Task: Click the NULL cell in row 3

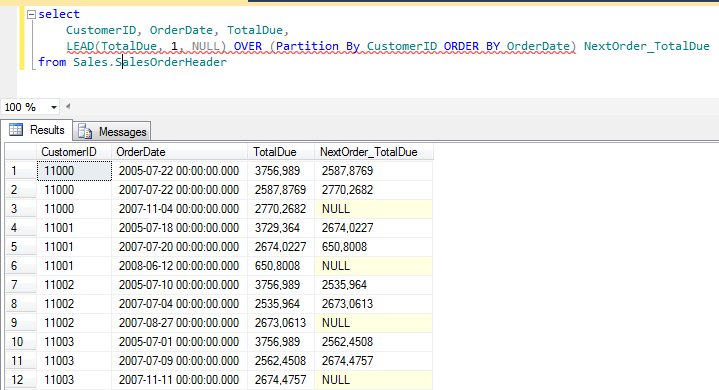Action: click(x=373, y=209)
